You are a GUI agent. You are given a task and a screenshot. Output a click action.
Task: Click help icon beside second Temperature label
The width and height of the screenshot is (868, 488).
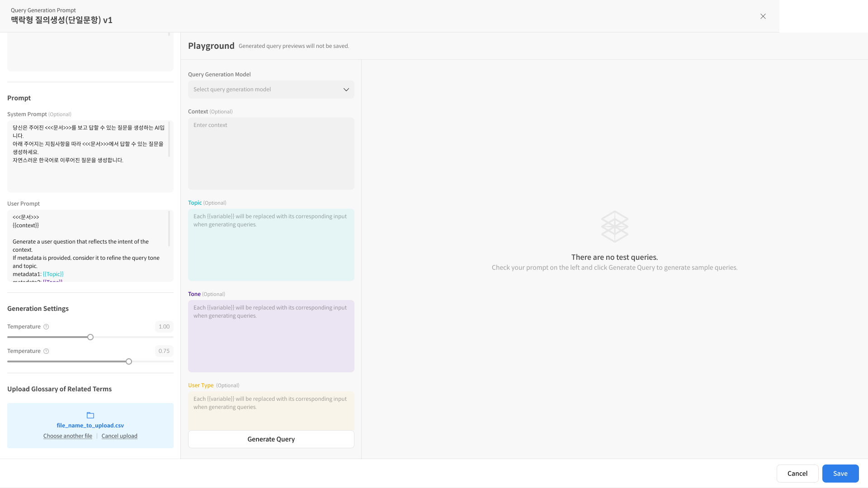pyautogui.click(x=46, y=351)
